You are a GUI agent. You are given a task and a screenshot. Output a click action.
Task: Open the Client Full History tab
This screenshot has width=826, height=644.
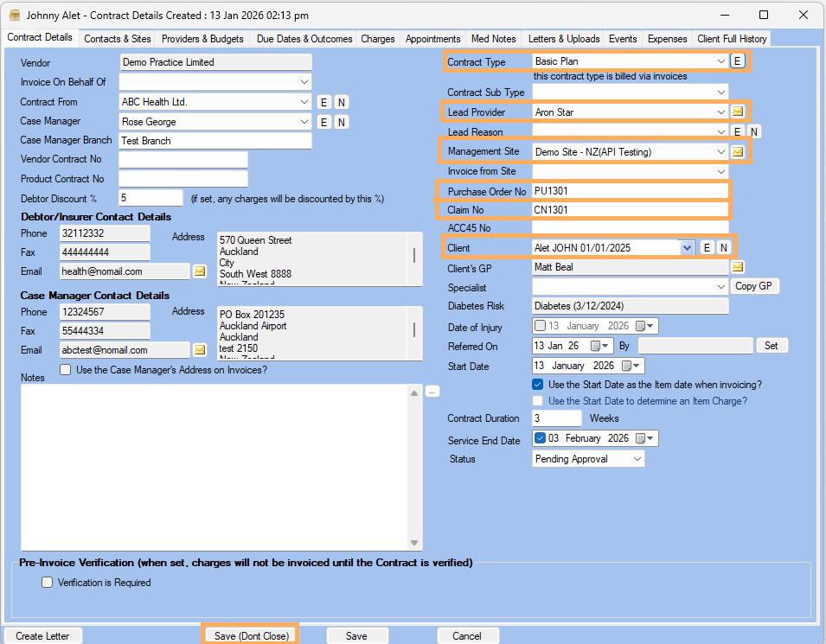731,39
